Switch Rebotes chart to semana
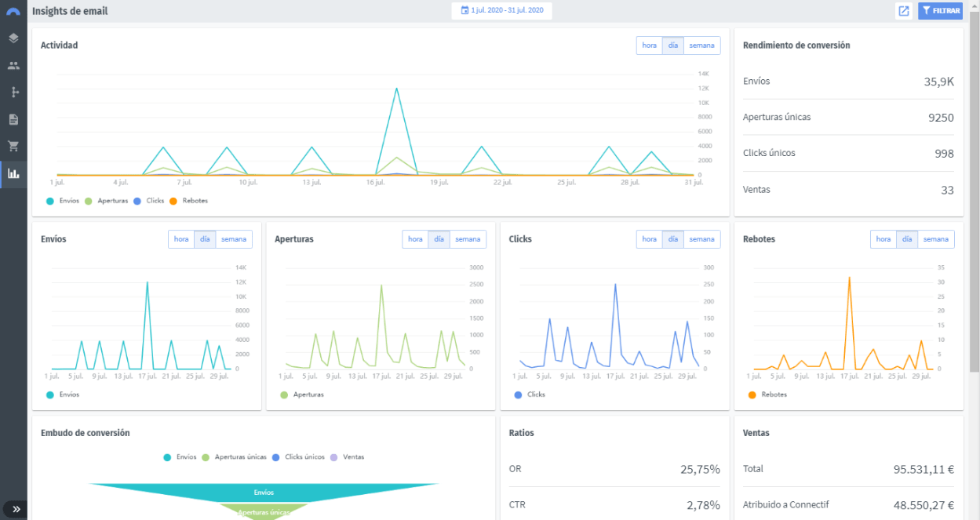980x520 pixels. (936, 239)
